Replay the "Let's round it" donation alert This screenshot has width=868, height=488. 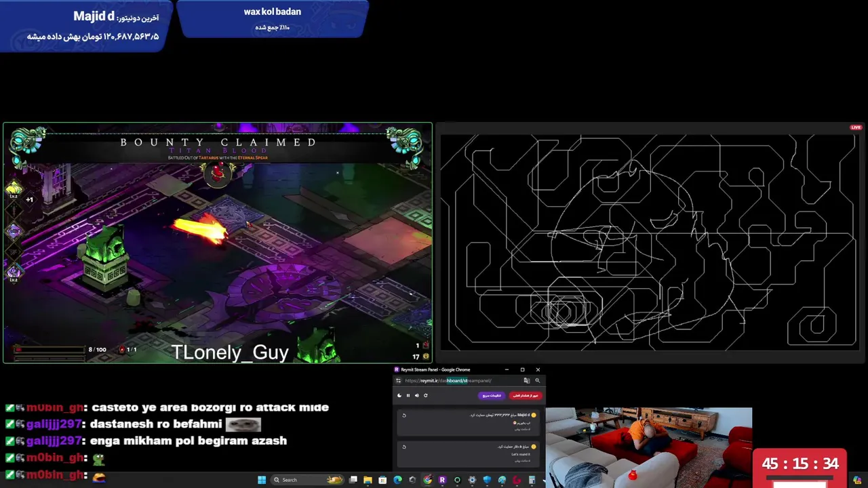point(404,447)
